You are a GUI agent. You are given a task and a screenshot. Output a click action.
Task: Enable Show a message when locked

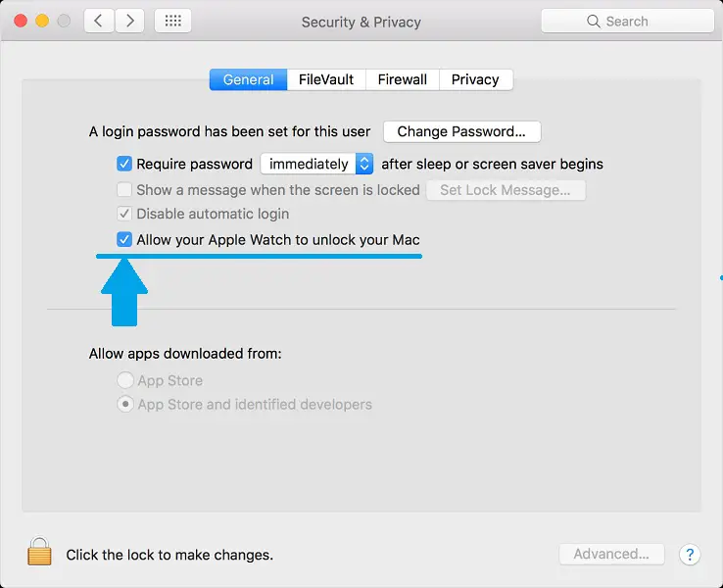click(124, 190)
